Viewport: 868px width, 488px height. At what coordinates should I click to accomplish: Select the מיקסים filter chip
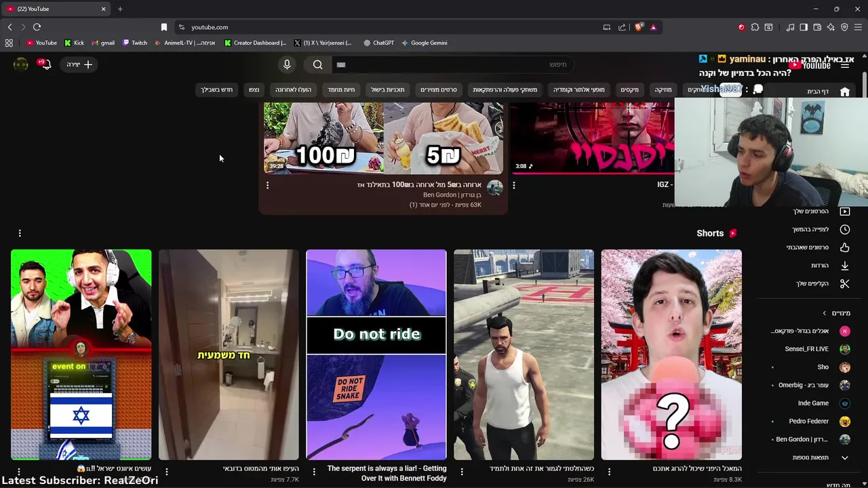[x=630, y=89]
